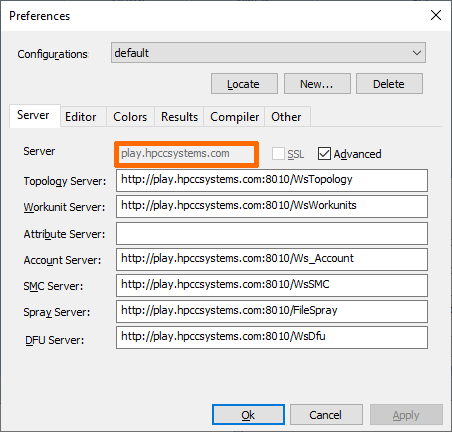Click the Locate button
Viewport: 452px width, 432px height.
[244, 84]
